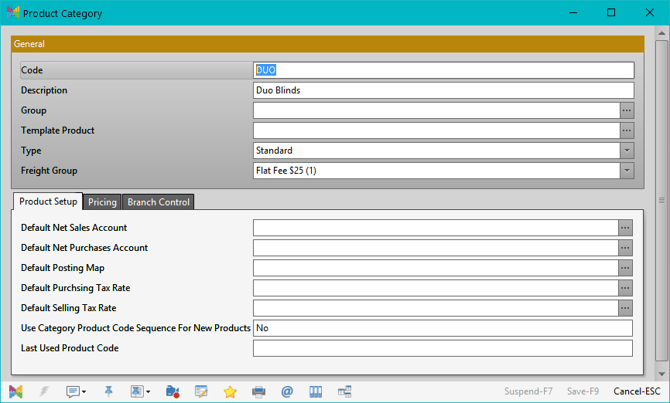The height and width of the screenshot is (403, 670).
Task: Click the Template Product input field
Action: pos(436,130)
